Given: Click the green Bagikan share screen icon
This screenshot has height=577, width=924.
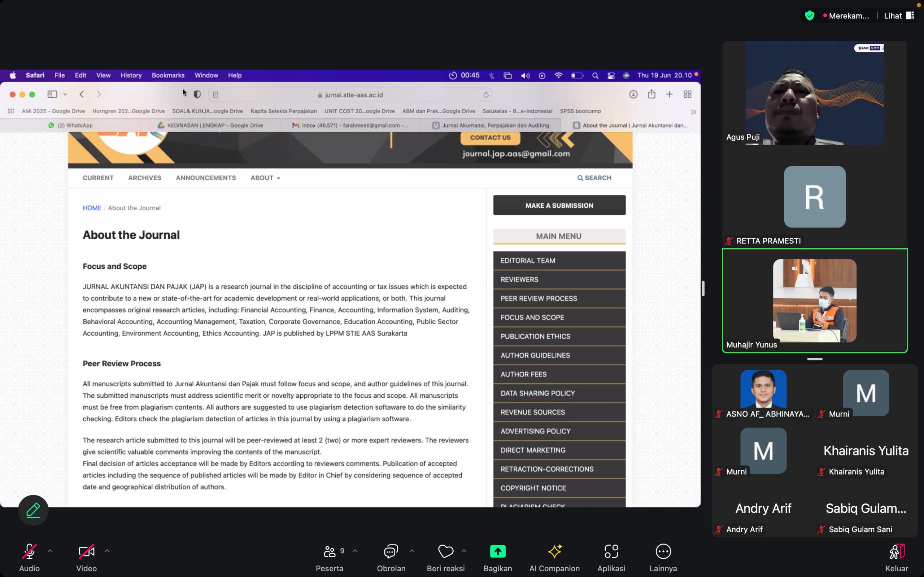Looking at the screenshot, I should tap(497, 551).
